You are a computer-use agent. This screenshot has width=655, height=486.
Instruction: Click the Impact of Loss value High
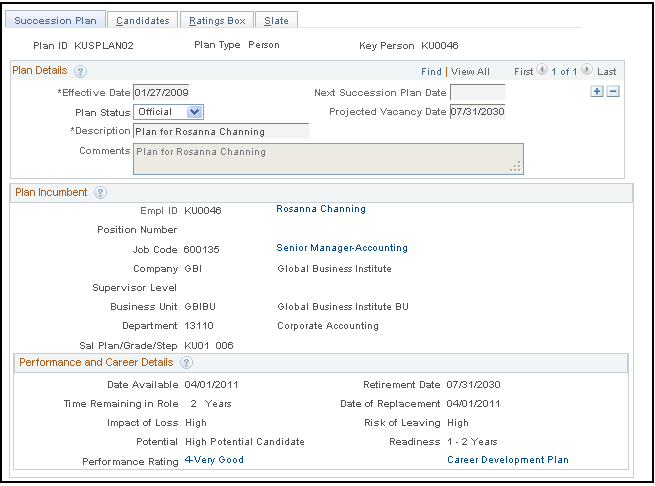[195, 423]
